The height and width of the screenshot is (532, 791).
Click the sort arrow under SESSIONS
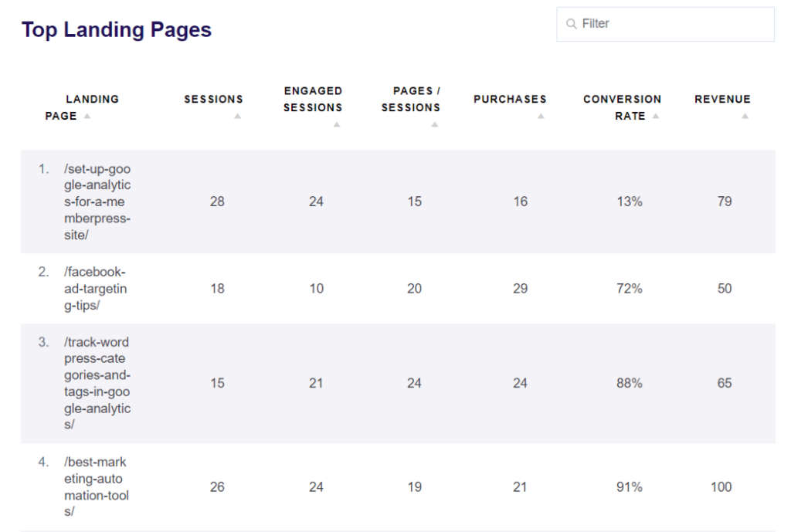click(x=239, y=117)
